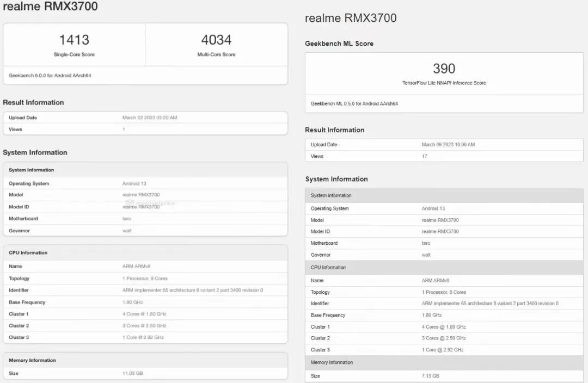Select 'Geekbench ML 0.5.0 for Android AArch64' text

(x=354, y=103)
